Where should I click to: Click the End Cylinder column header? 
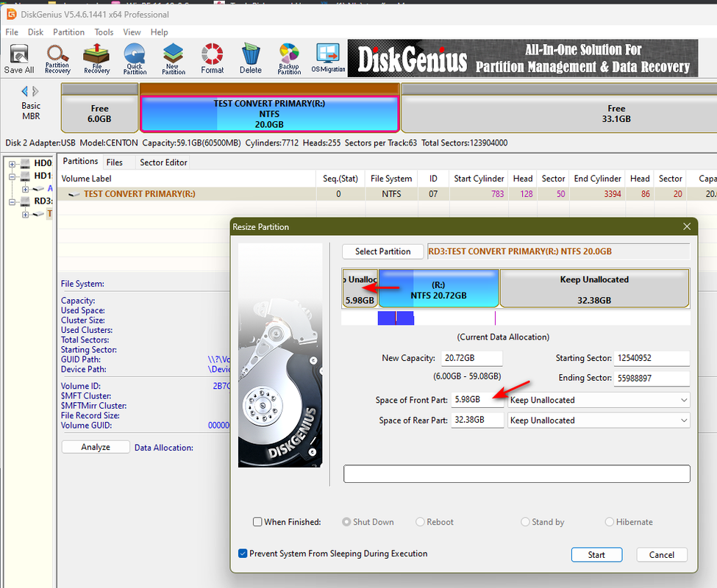click(x=597, y=179)
